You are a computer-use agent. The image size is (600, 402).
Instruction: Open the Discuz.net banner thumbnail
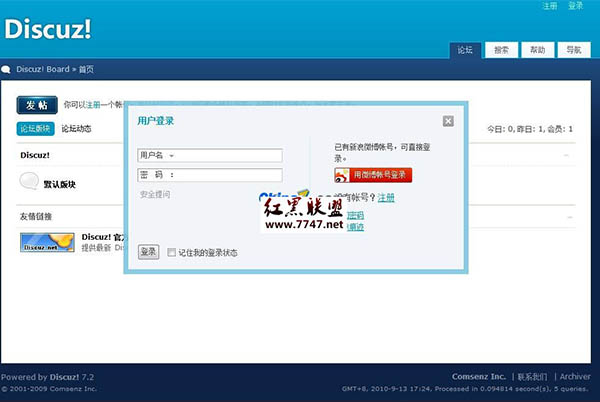click(47, 242)
